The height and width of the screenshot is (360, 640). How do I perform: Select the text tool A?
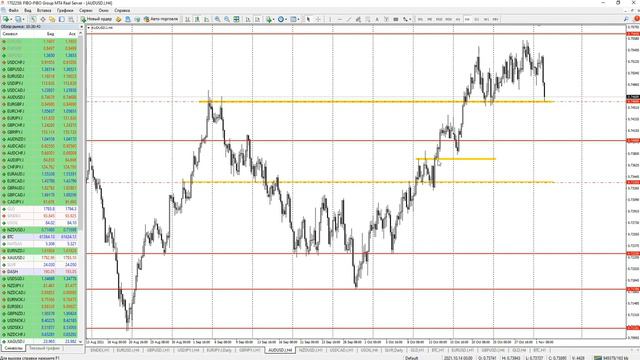pos(377,19)
